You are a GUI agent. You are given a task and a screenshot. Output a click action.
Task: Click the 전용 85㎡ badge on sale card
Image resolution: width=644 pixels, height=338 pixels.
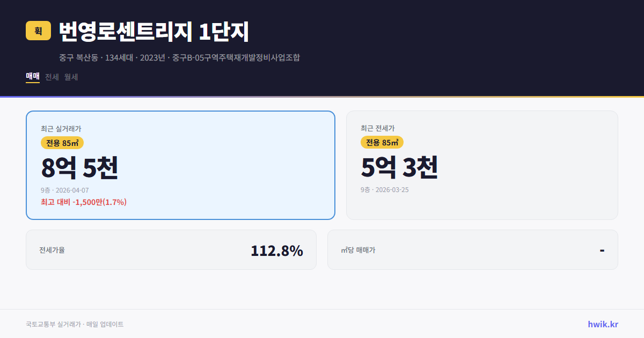(x=61, y=143)
